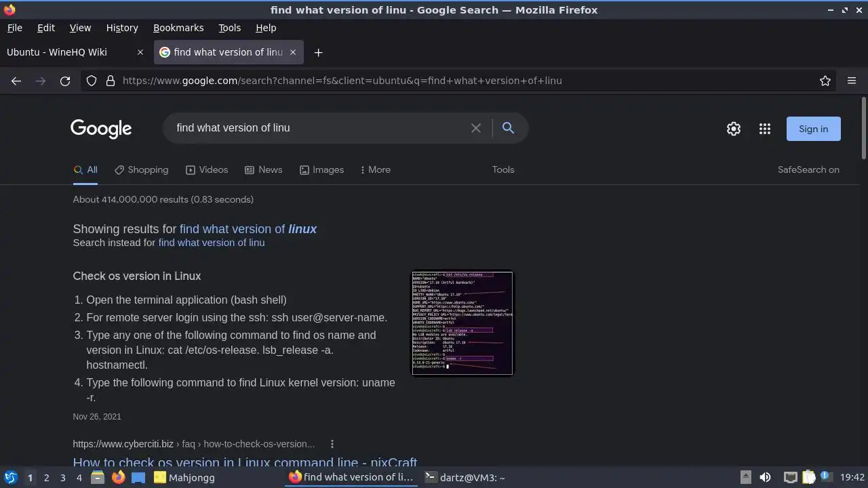Switch to Images results
868x488 pixels.
321,170
